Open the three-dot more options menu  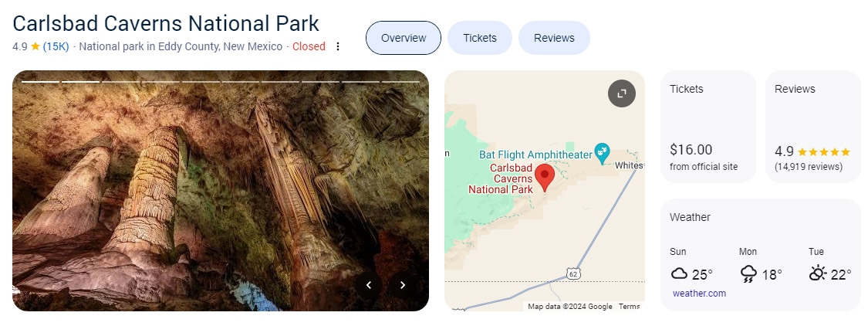(338, 46)
